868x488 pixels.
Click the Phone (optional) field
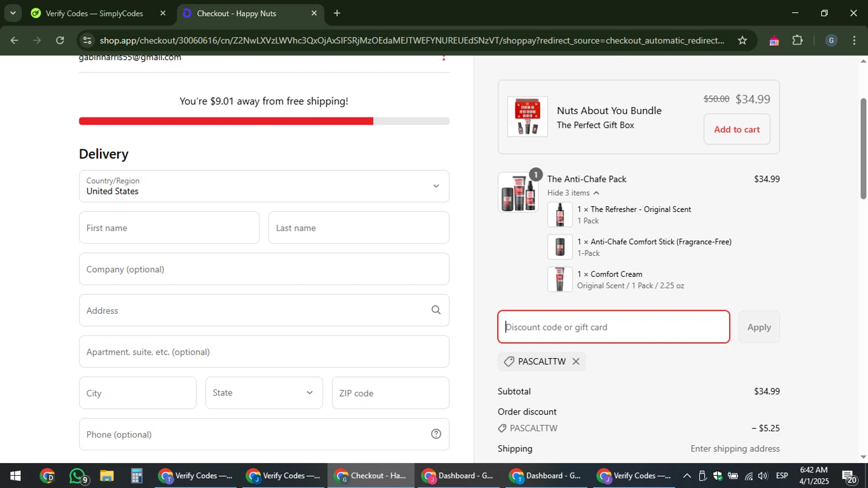click(264, 434)
